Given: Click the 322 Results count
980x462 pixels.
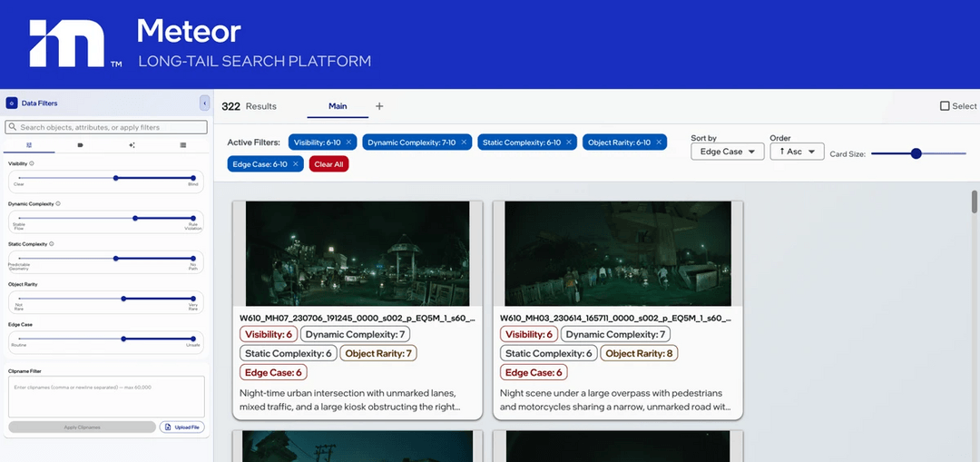Looking at the screenshot, I should point(249,106).
